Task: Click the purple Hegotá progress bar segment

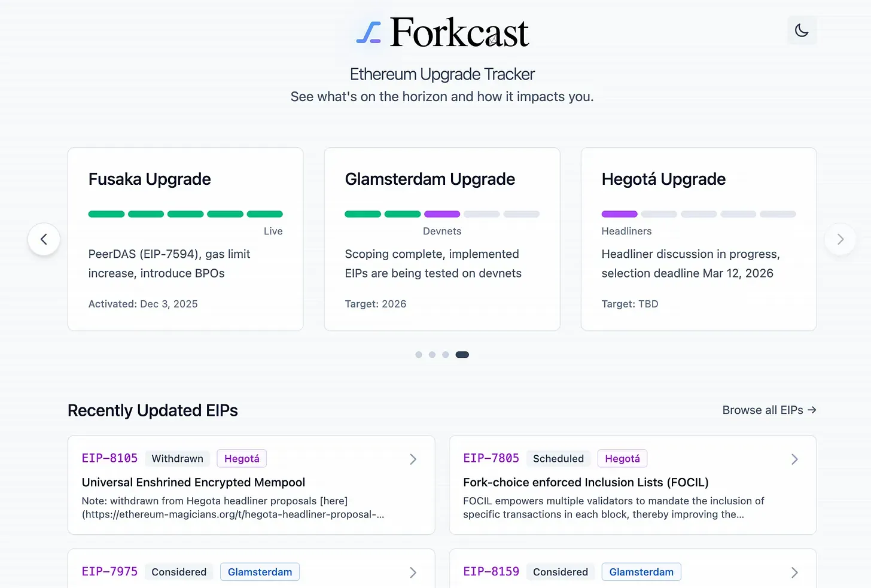Action: point(619,214)
